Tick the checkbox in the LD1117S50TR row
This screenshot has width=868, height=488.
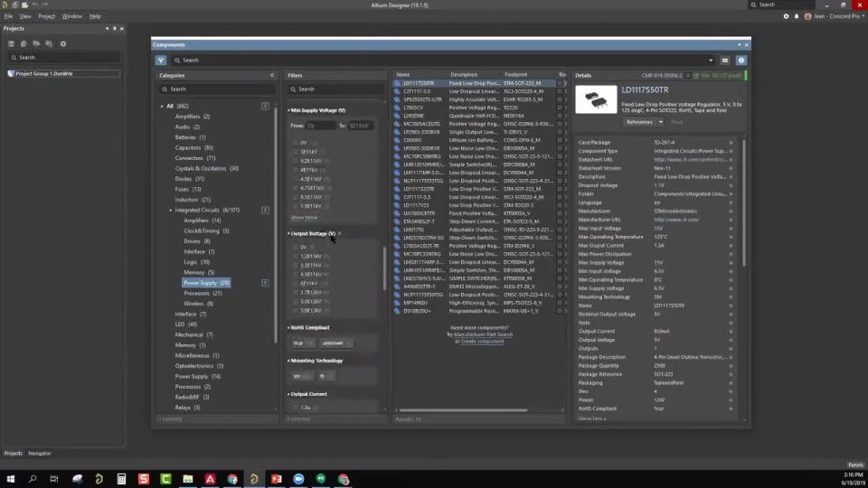point(559,83)
